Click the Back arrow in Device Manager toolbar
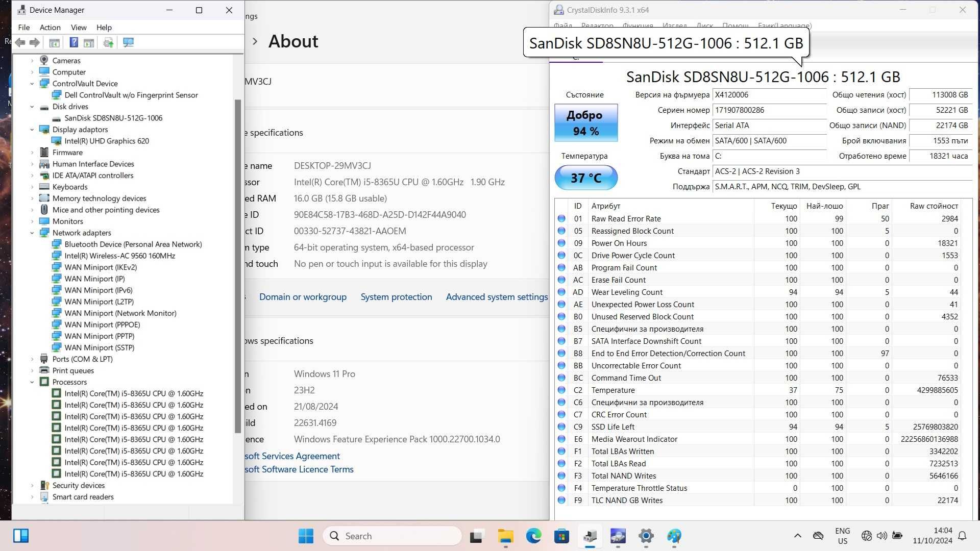 tap(20, 43)
